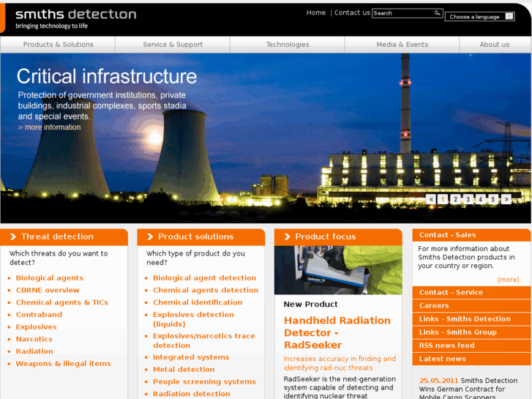Open Narcotics link
The width and height of the screenshot is (532, 399).
coord(34,339)
